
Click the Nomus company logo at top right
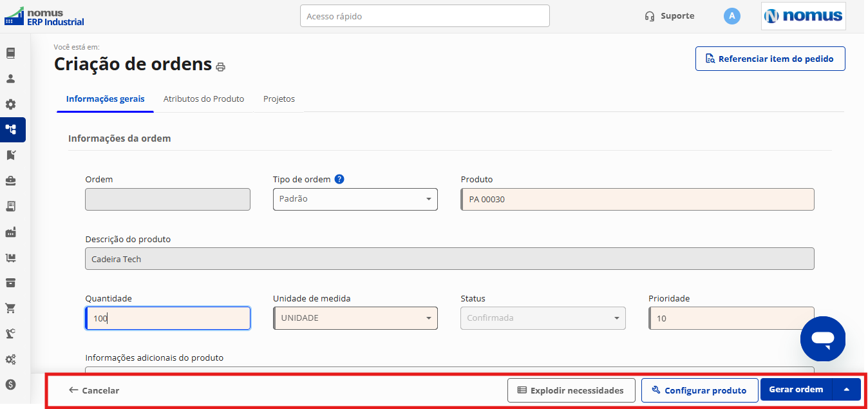point(803,16)
